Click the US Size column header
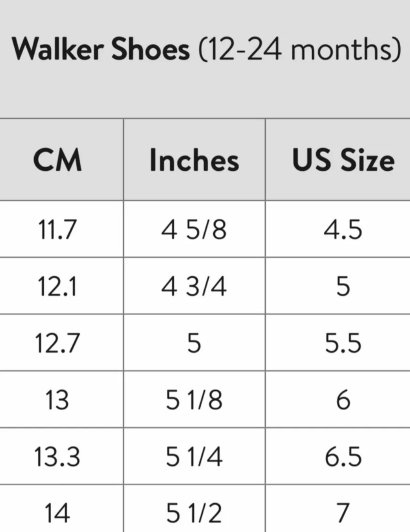 tap(343, 160)
